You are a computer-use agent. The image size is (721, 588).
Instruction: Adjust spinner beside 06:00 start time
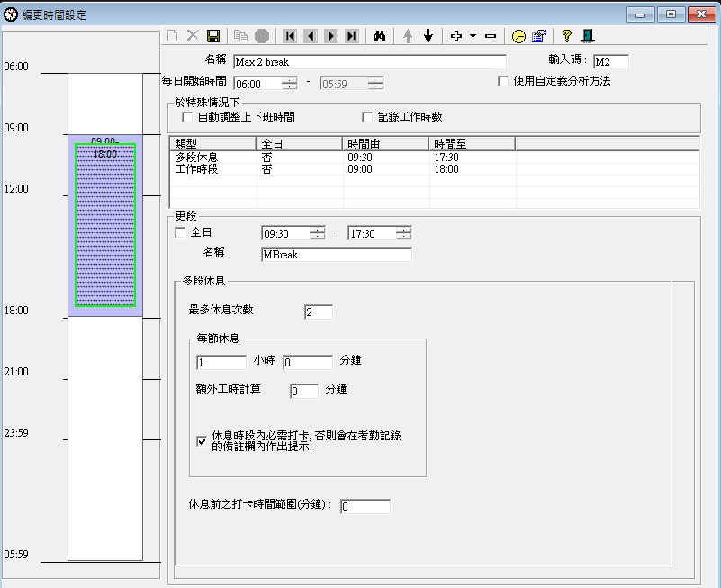click(x=290, y=84)
